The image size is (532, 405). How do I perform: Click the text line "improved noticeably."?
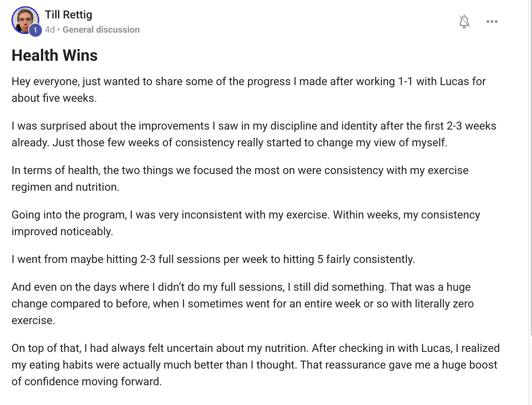coord(62,231)
